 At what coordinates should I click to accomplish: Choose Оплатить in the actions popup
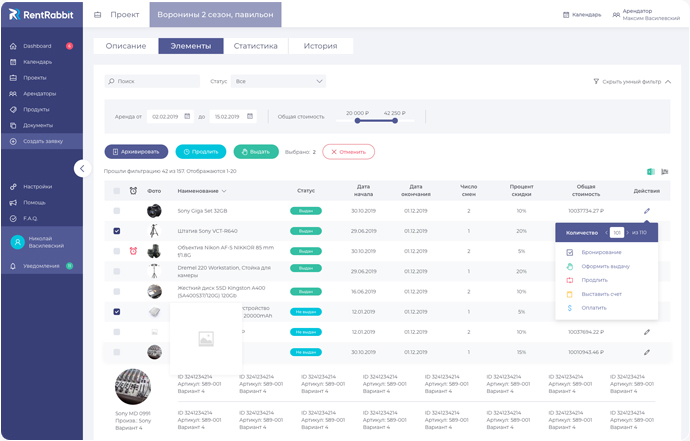[594, 308]
